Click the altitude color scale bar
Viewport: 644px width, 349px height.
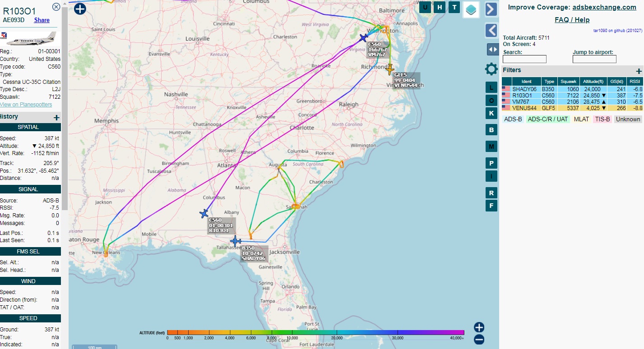coord(315,333)
